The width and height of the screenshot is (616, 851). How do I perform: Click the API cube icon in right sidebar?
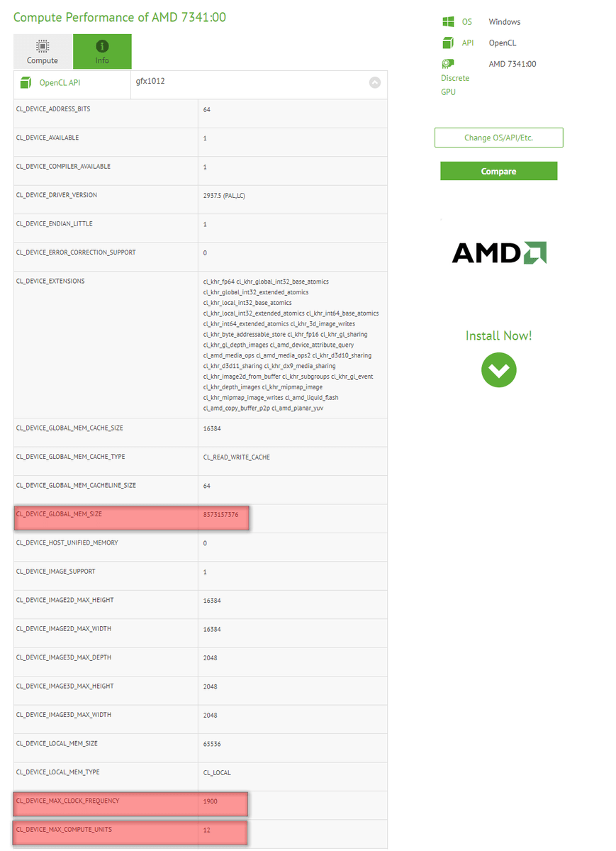tap(448, 43)
